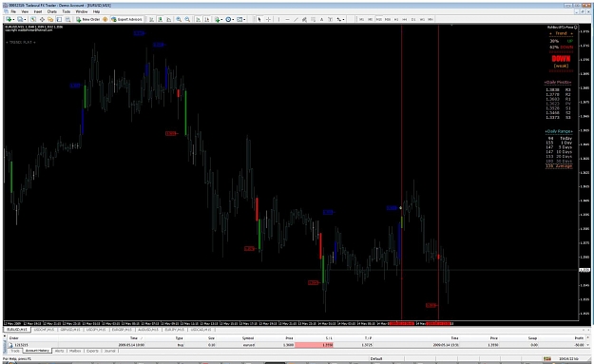Switch the chart to MN timeframe
This screenshot has height=364, width=594.
[431, 19]
